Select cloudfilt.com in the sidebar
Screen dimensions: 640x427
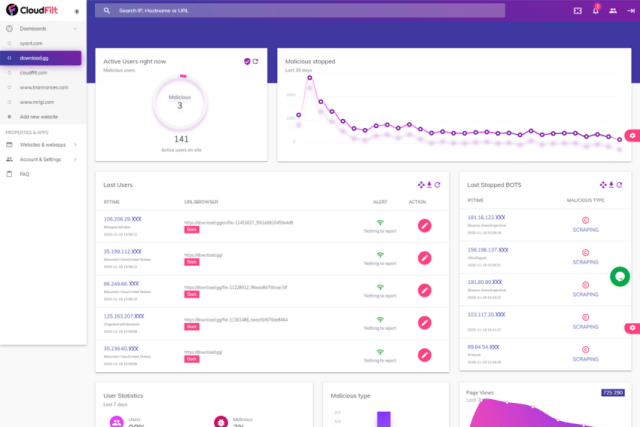point(36,72)
